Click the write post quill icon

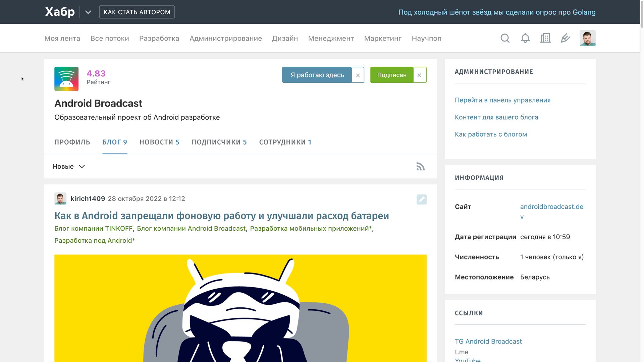click(565, 38)
